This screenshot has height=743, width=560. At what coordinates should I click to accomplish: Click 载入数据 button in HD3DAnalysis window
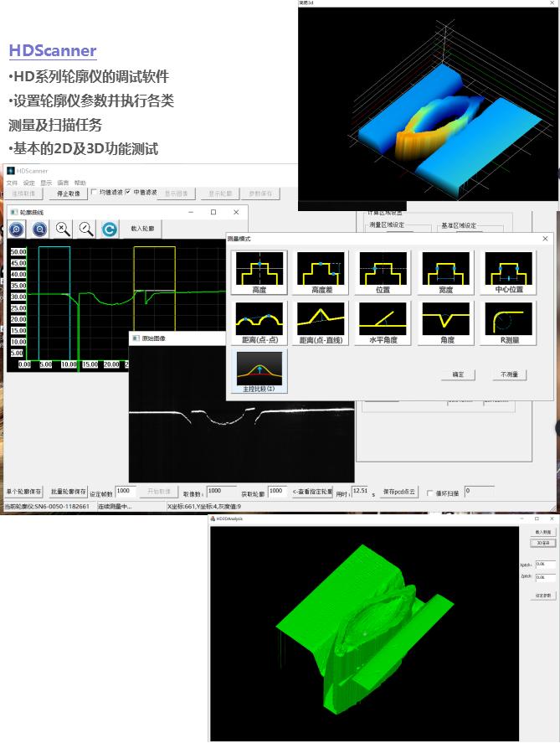(x=543, y=532)
